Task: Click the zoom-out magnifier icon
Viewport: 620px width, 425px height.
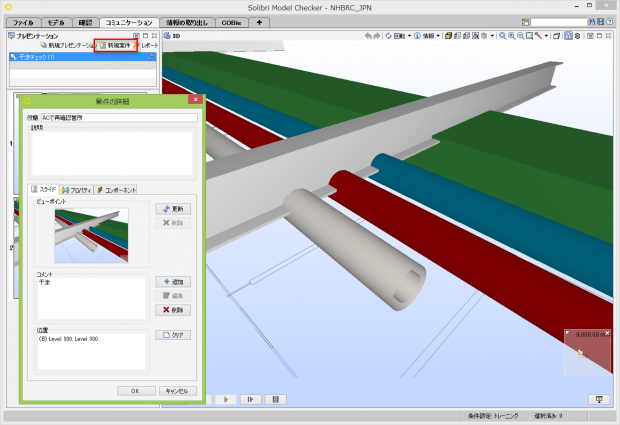Action: tap(520, 36)
